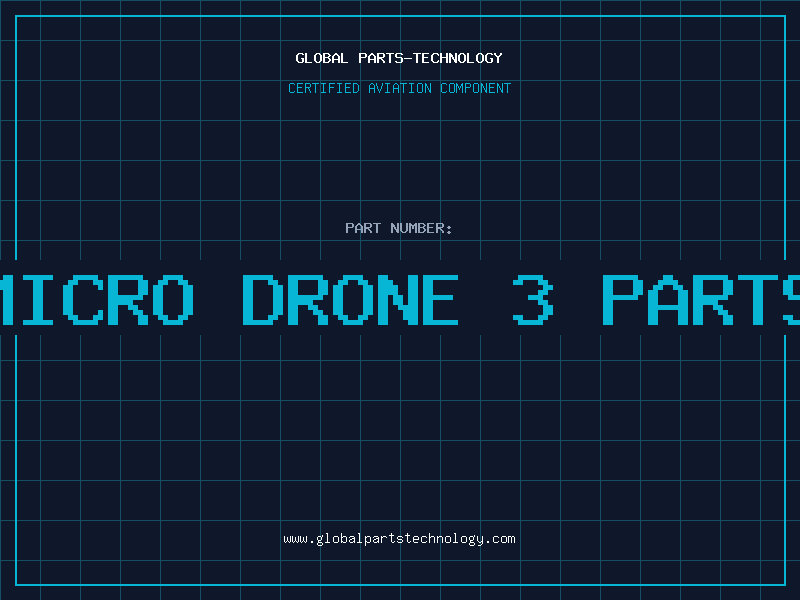Click the bottom cyan border line
Screen dimensions: 800x600
point(401,584)
